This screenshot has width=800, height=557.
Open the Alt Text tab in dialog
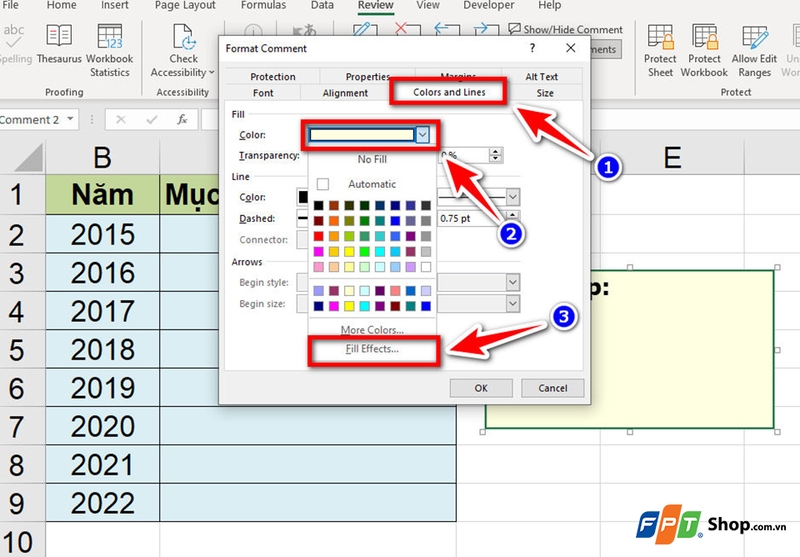(541, 77)
